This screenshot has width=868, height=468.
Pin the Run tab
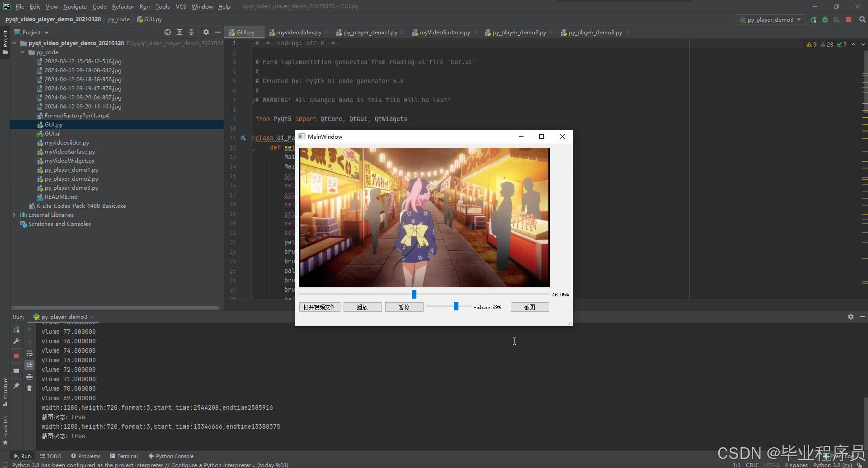pos(16,385)
